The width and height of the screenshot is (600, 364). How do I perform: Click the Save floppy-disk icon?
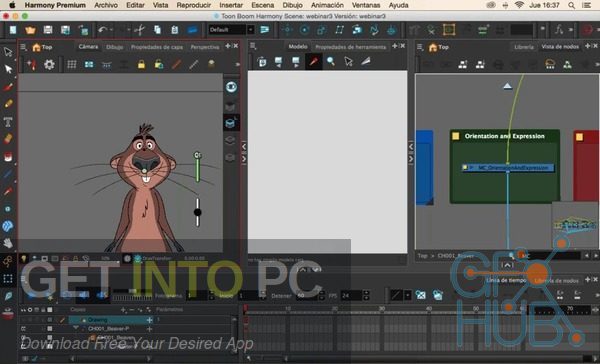coord(48,30)
